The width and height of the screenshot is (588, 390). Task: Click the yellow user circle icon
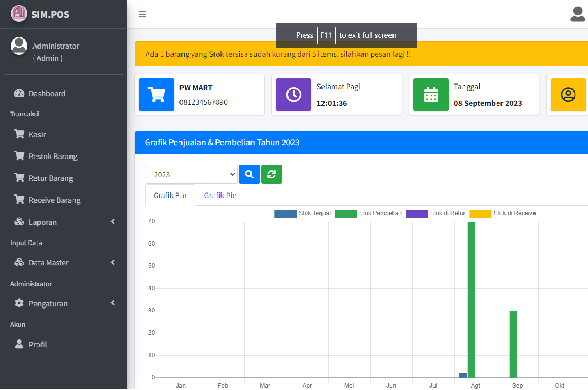[x=568, y=94]
